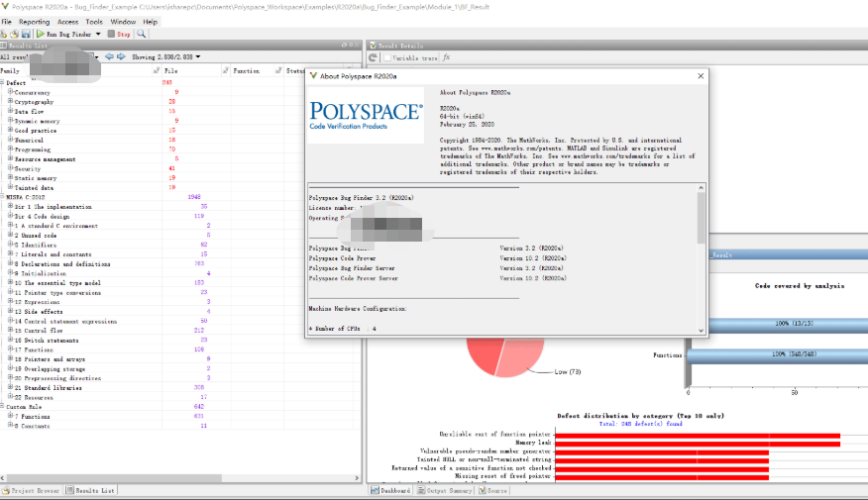This screenshot has width=868, height=500.
Task: Click the Polyspace logo in About dialog
Action: [x=366, y=116]
